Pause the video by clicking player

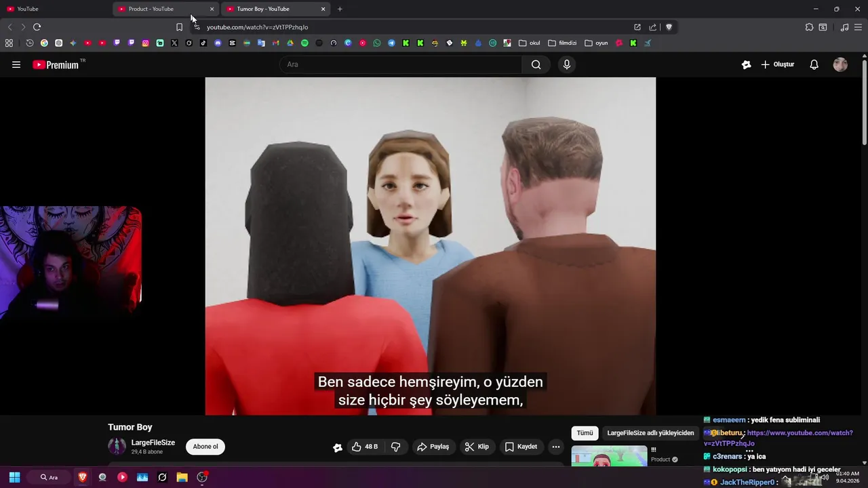tap(431, 245)
